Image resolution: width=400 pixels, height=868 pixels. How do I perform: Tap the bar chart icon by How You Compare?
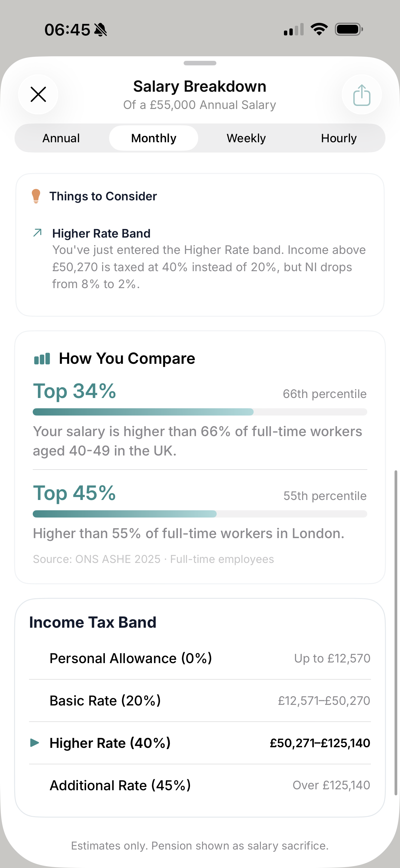[x=42, y=359]
